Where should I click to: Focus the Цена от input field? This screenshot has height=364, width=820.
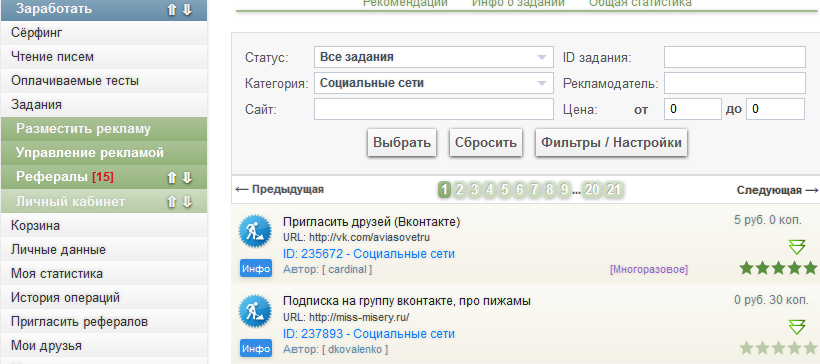[693, 109]
